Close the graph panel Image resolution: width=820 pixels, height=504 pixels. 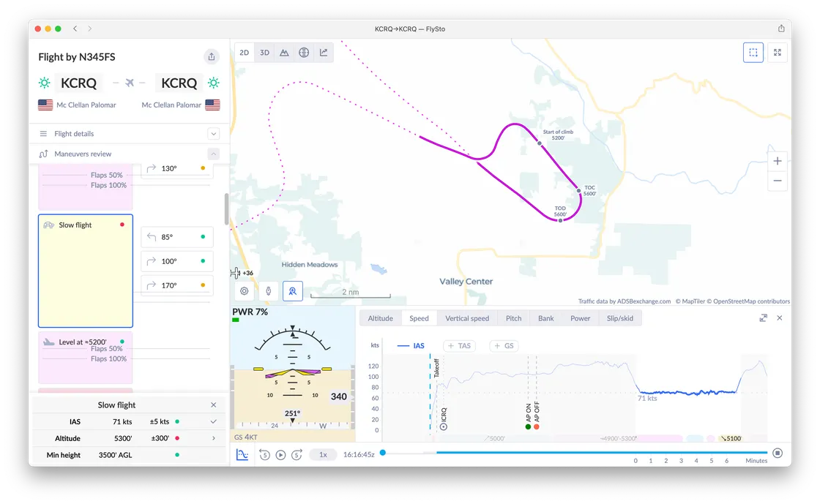[779, 318]
